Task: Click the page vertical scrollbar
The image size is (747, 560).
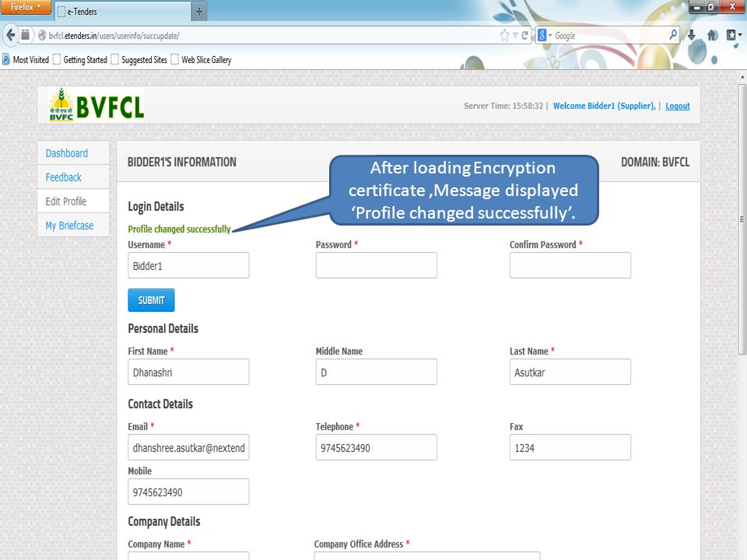Action: (742, 219)
